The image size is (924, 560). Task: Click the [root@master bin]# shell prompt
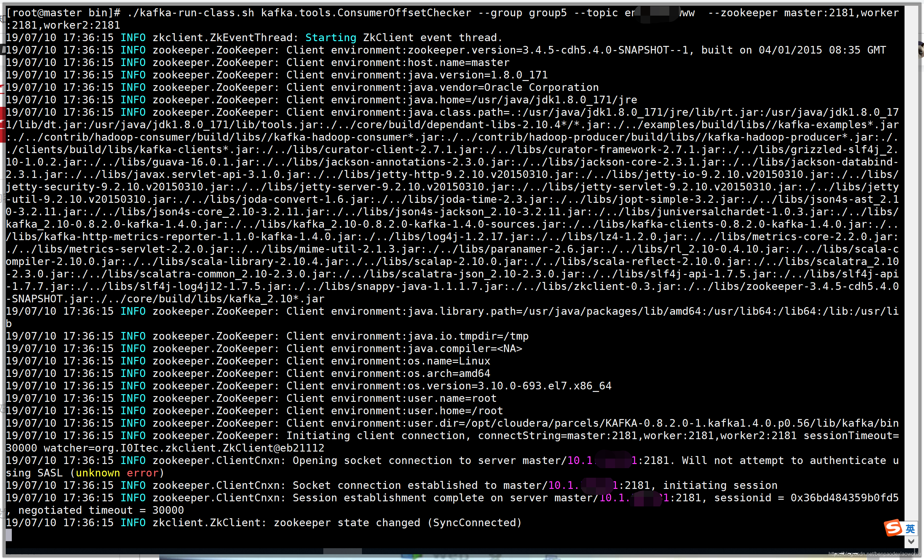[x=64, y=13]
